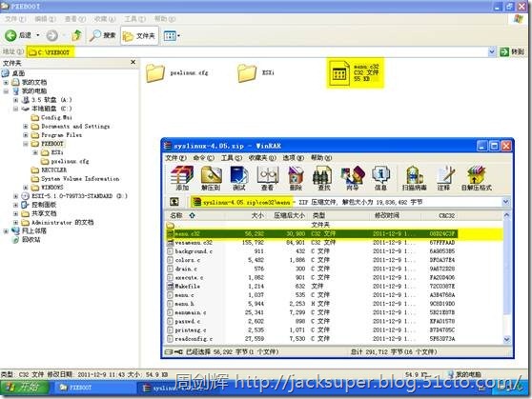Screen dimensions: 532x399
Task: Click the Explorer forward arrow button
Action: tap(51, 35)
